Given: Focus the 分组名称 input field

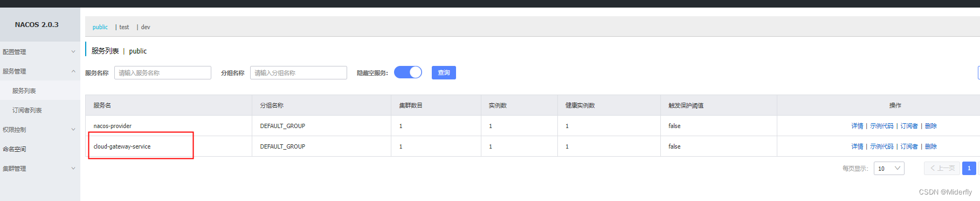Looking at the screenshot, I should click(299, 73).
